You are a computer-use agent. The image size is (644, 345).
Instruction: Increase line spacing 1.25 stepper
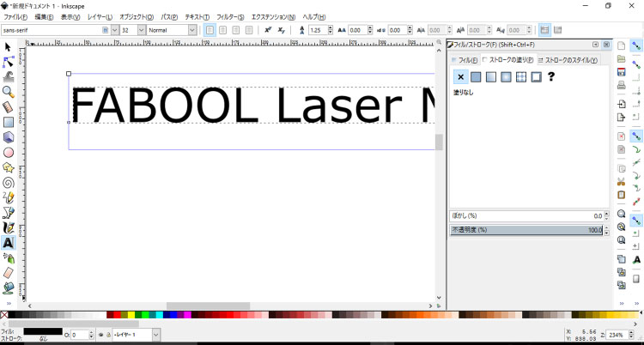pyautogui.click(x=331, y=27)
